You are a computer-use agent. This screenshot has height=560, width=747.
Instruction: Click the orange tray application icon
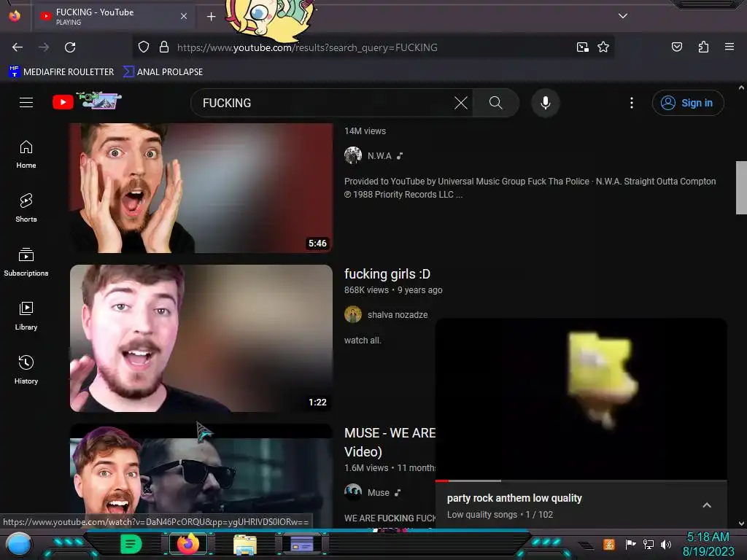click(609, 544)
